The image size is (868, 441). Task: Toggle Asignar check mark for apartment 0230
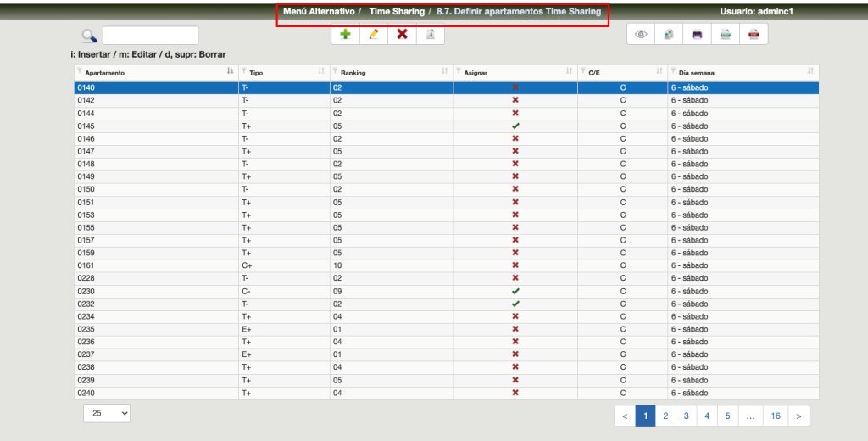click(x=515, y=291)
